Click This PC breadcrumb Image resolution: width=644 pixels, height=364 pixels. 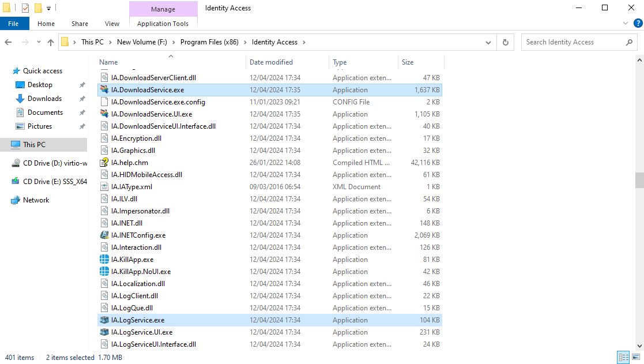[92, 42]
